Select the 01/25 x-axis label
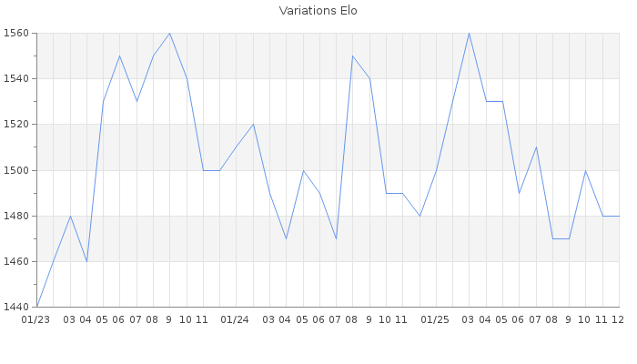637x364 pixels. click(436, 319)
